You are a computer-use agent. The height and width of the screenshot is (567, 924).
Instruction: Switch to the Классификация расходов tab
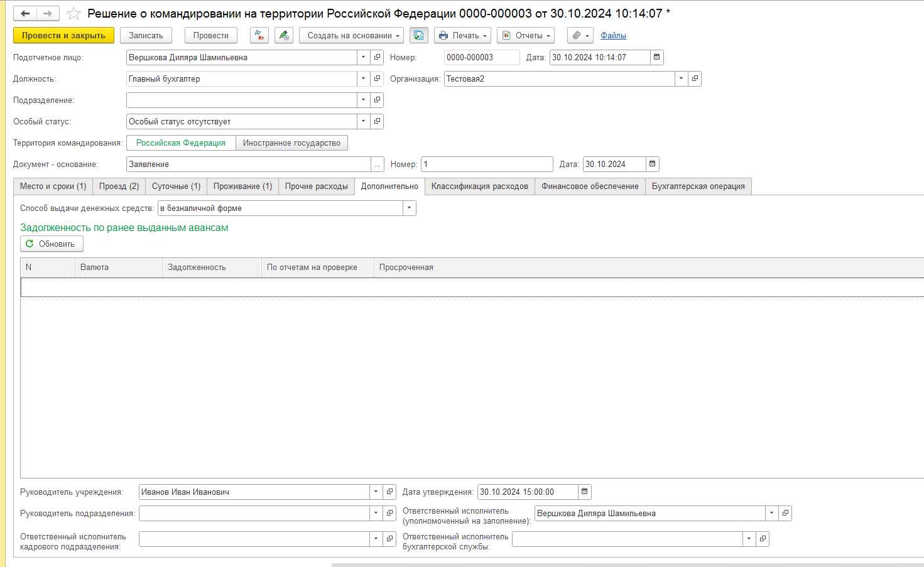point(479,186)
